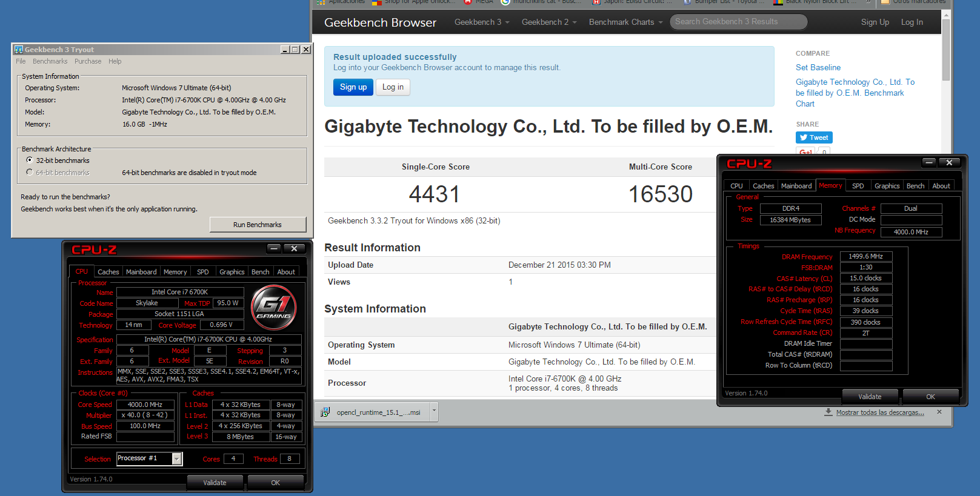Click the Shop for Apple Unlock bookmark
This screenshot has width=980, height=496.
pyautogui.click(x=413, y=2)
